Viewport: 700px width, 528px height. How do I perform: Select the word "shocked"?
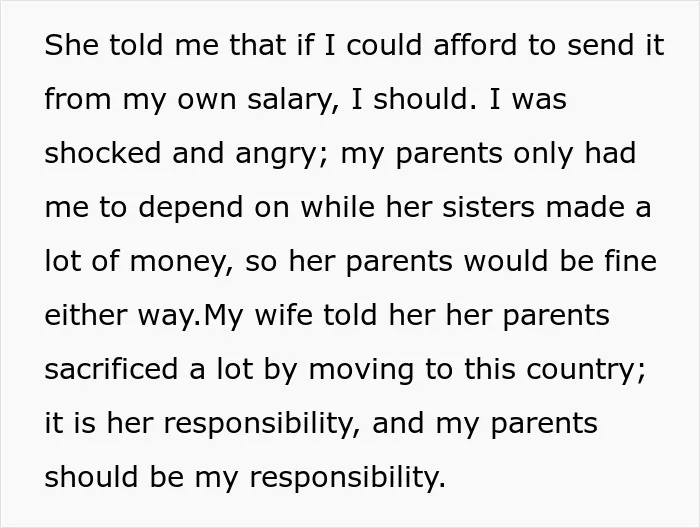[102, 153]
